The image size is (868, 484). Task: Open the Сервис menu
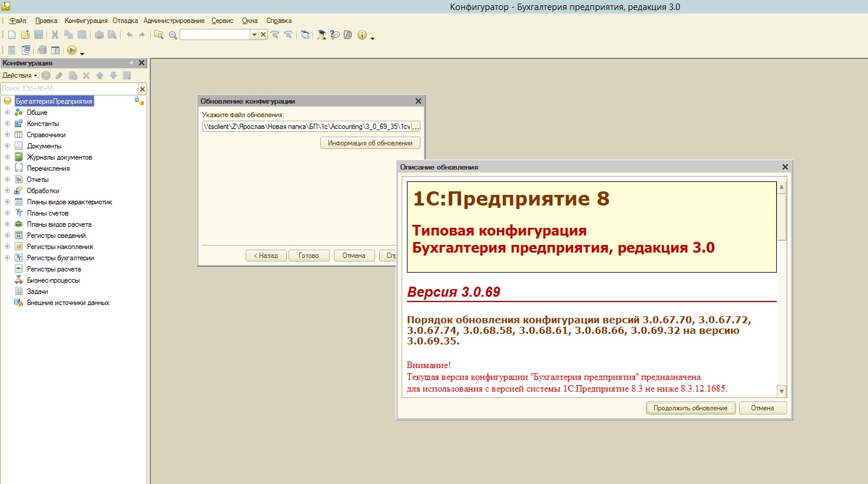tap(223, 21)
